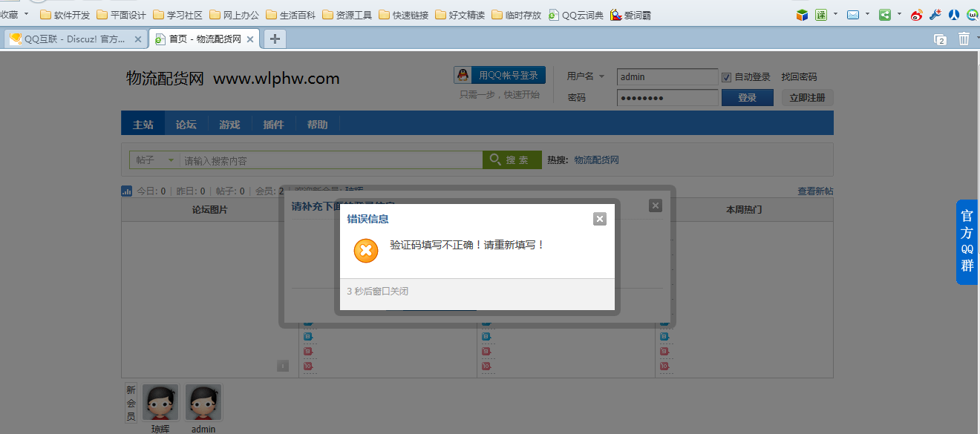Click new member 琼辉 avatar
980x434 pixels.
(160, 402)
